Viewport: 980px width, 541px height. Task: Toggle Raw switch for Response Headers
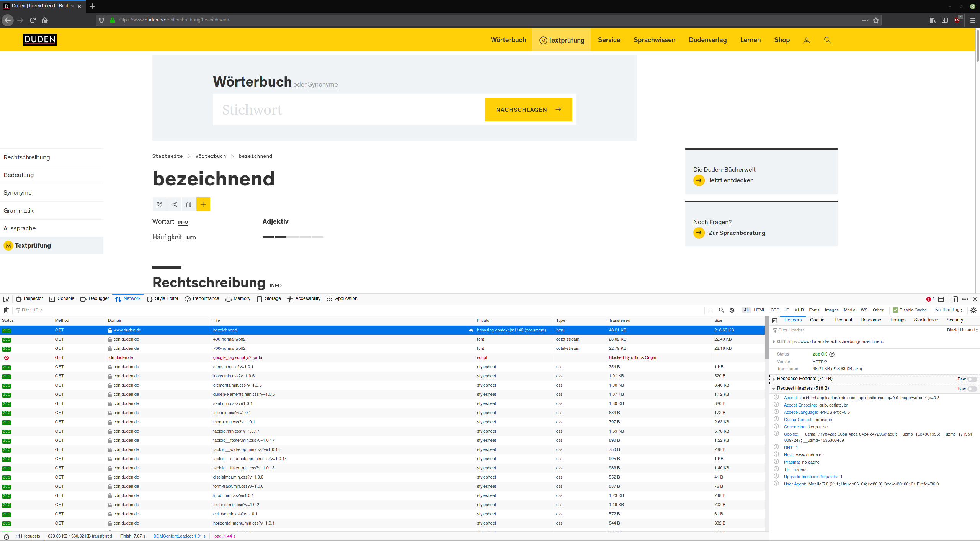(972, 379)
